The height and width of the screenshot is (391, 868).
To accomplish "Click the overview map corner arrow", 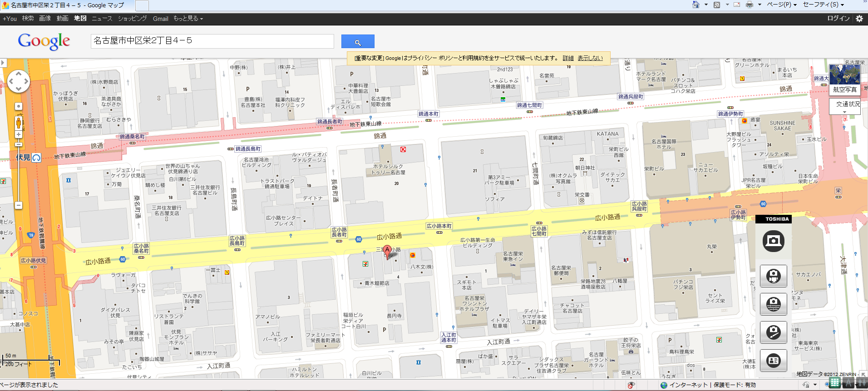I will click(x=863, y=374).
